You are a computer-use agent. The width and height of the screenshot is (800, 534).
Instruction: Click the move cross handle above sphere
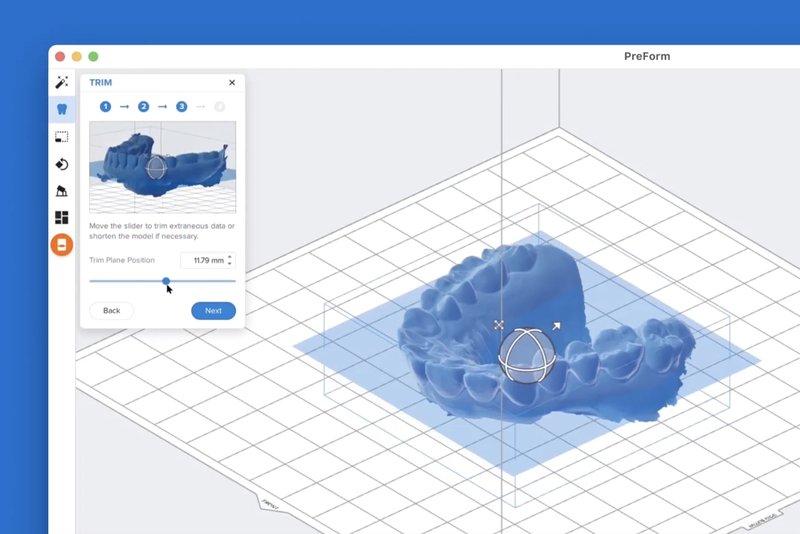499,325
